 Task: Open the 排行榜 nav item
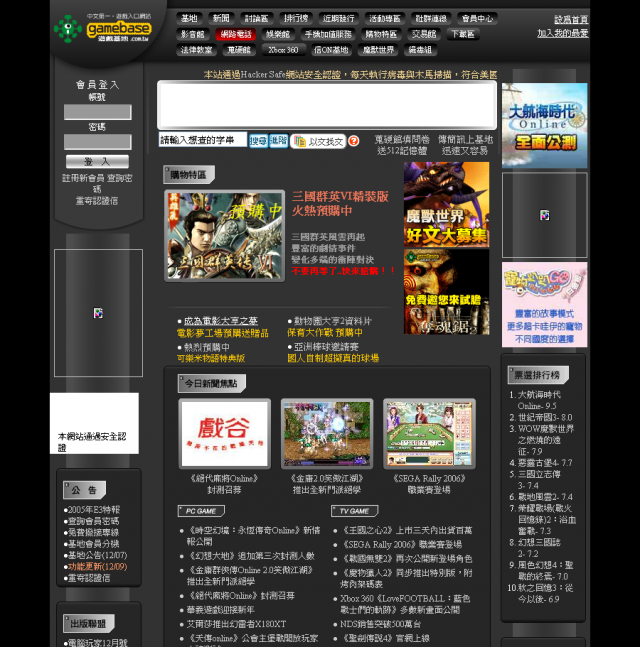pos(295,18)
